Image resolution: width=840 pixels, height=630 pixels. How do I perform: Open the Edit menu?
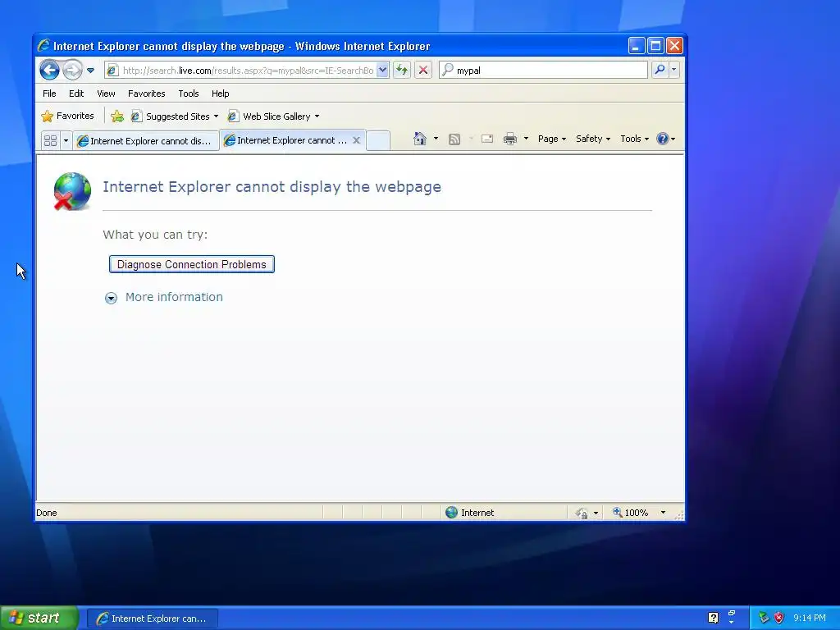tap(76, 94)
